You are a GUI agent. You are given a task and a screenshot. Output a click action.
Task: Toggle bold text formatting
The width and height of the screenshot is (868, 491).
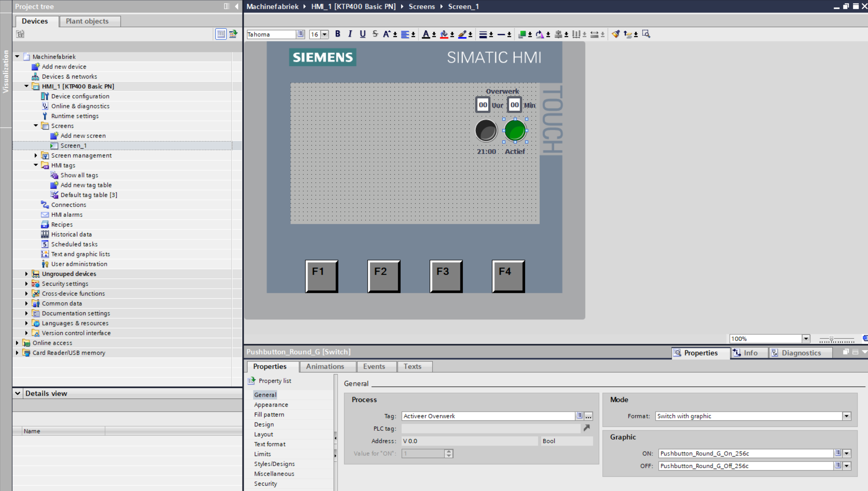[337, 34]
